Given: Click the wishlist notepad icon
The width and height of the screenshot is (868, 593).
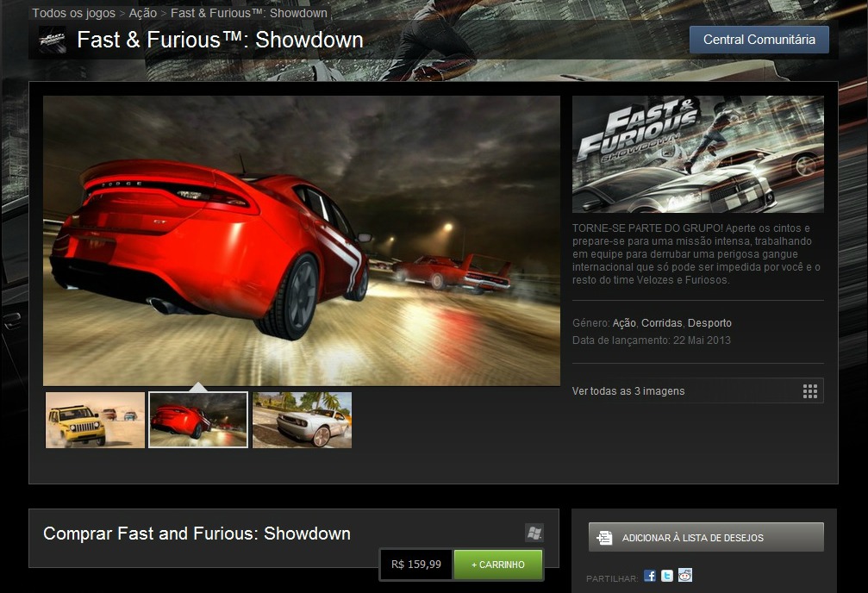Looking at the screenshot, I should click(x=603, y=536).
